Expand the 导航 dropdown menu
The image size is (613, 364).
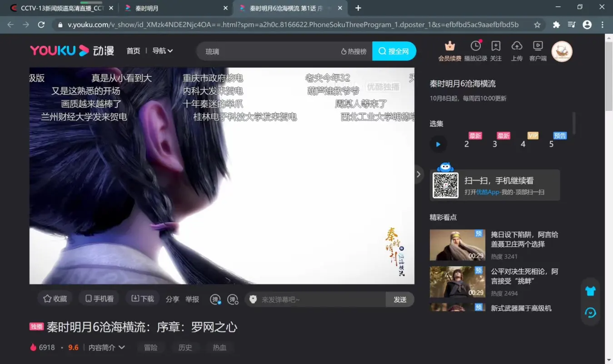[x=163, y=51]
